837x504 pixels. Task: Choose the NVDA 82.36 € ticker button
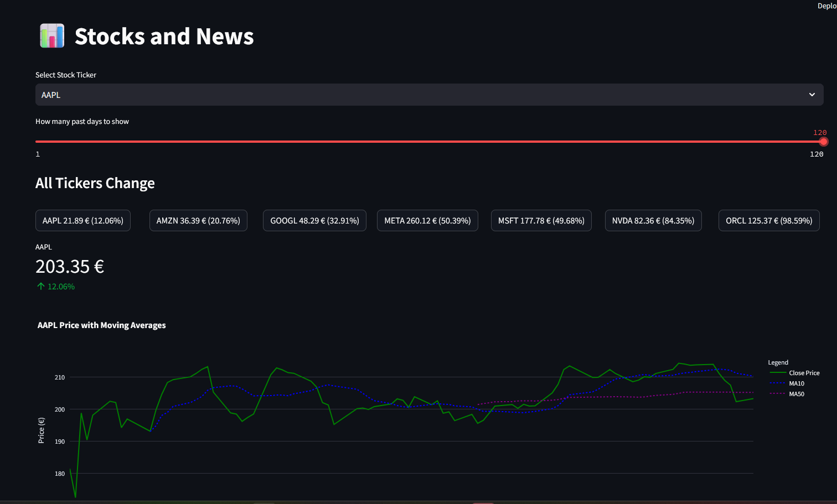pos(653,220)
